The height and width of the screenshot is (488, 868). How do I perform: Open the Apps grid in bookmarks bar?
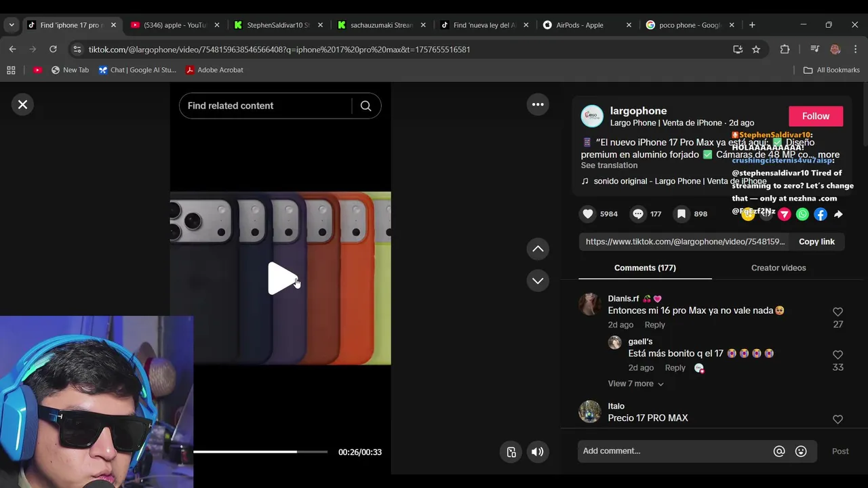click(x=11, y=70)
